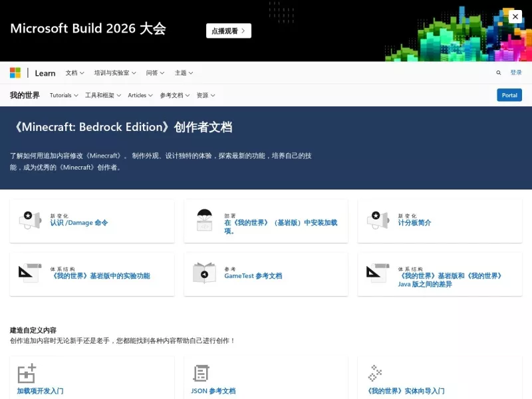This screenshot has width=532, height=399.
Task: Open 在《我的世界》(基岩版)中安装加载项 link
Action: 281,227
